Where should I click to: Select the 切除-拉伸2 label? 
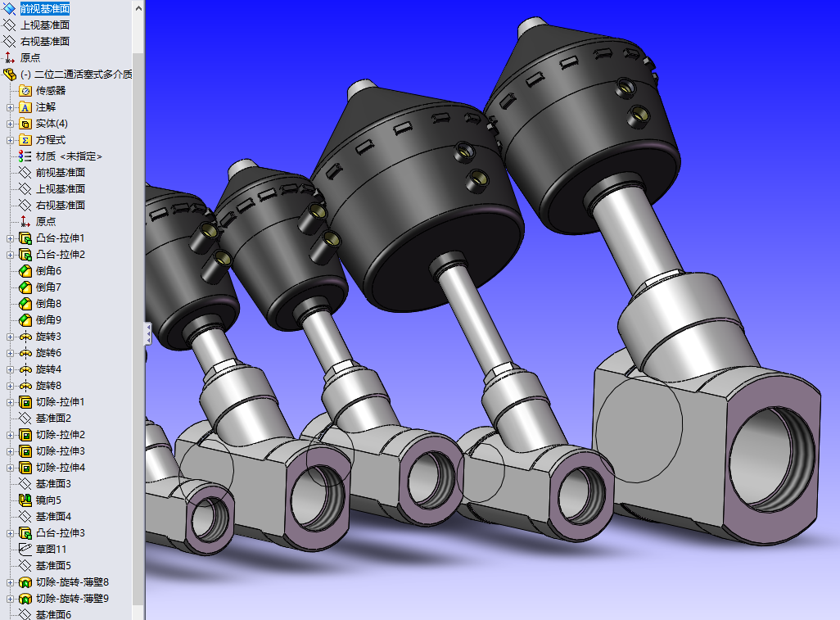tap(60, 435)
